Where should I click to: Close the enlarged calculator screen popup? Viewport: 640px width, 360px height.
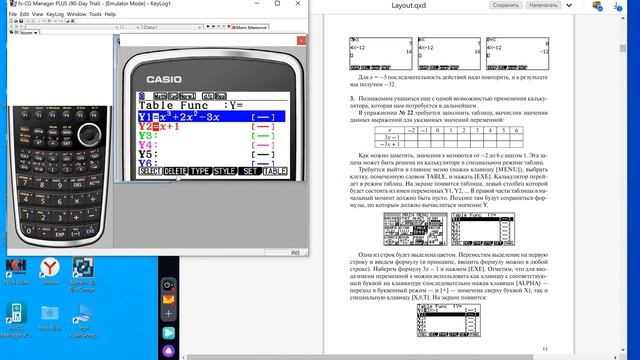point(301,40)
